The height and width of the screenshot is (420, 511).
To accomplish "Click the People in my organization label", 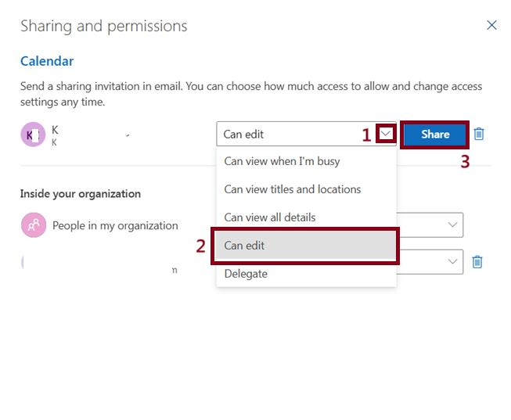I will [x=115, y=225].
